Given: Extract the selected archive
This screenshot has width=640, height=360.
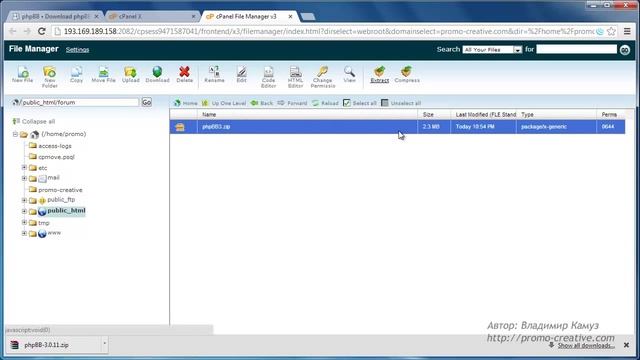Looking at the screenshot, I should pos(380,75).
